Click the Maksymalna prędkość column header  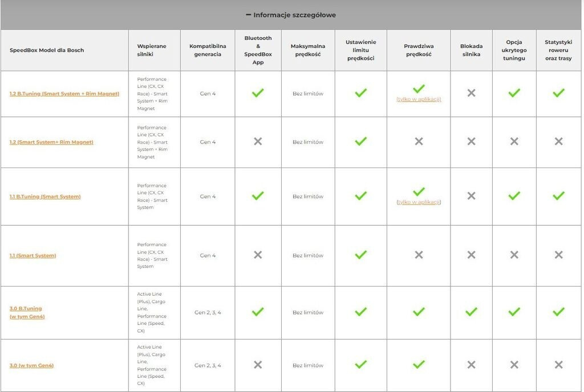click(x=308, y=50)
